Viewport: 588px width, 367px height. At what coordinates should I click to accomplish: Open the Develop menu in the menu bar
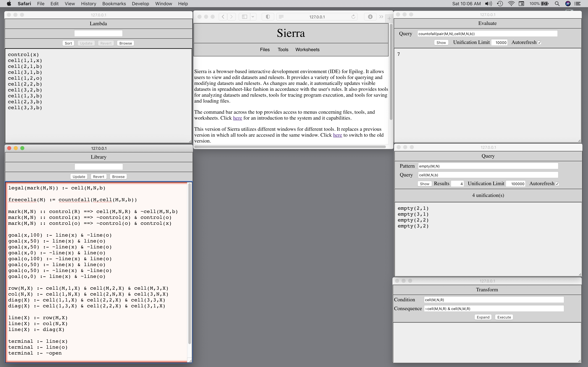[x=140, y=4]
